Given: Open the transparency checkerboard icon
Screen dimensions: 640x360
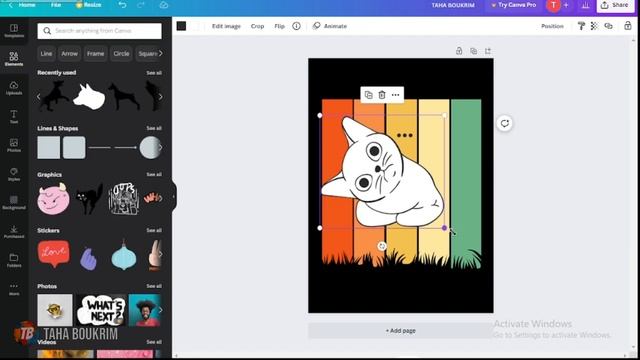Looking at the screenshot, I should [x=594, y=26].
